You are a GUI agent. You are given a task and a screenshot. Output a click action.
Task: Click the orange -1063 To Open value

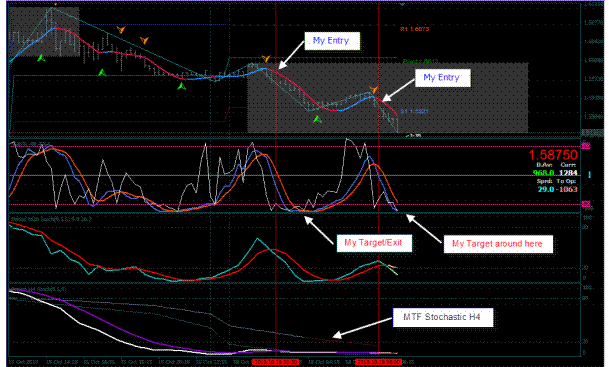(567, 189)
